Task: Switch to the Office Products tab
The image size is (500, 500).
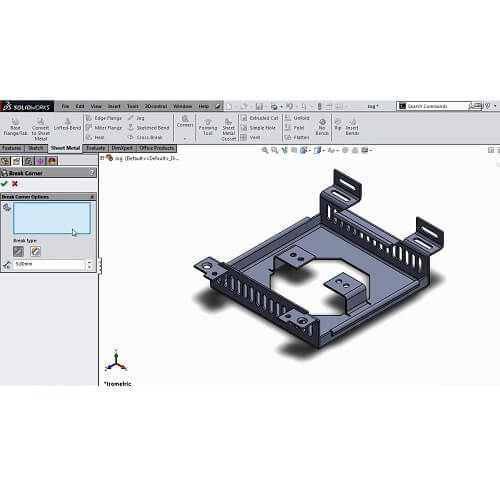Action: pyautogui.click(x=157, y=148)
